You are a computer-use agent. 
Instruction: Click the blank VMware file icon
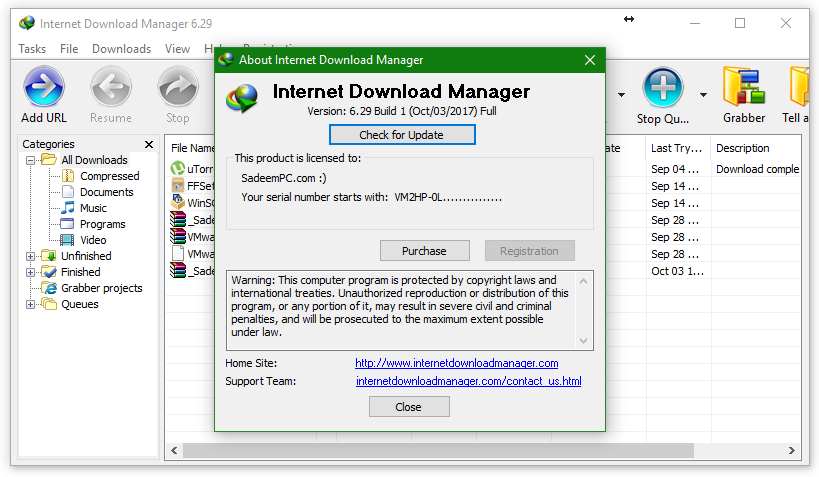[x=178, y=253]
